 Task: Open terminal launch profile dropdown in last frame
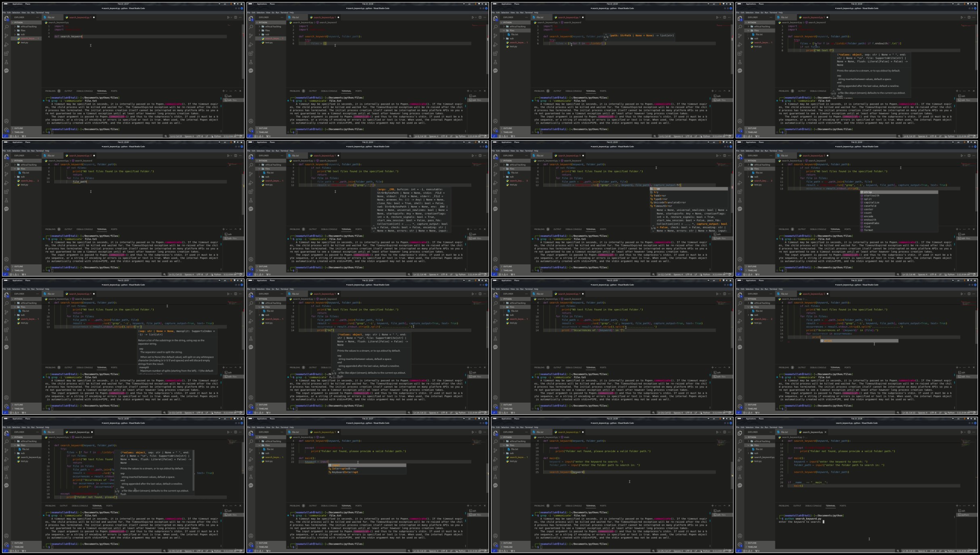coord(960,506)
